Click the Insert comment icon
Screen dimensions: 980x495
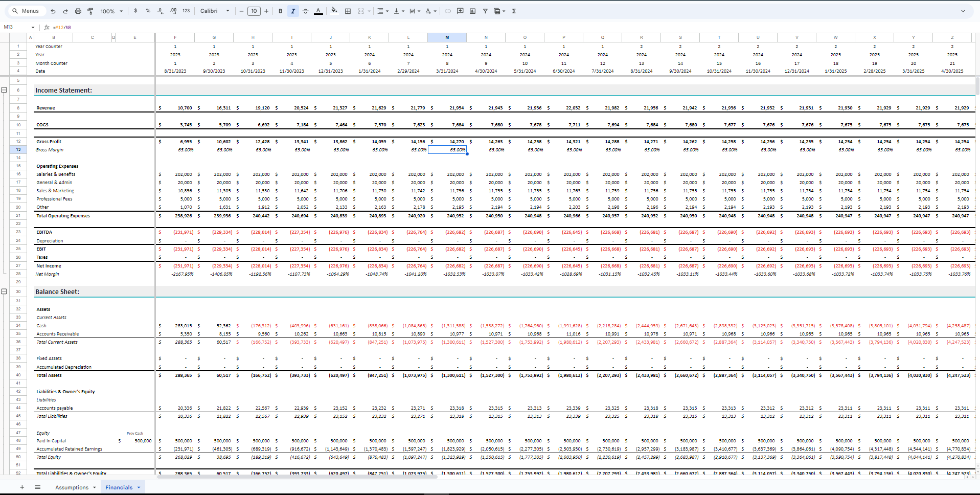click(460, 11)
